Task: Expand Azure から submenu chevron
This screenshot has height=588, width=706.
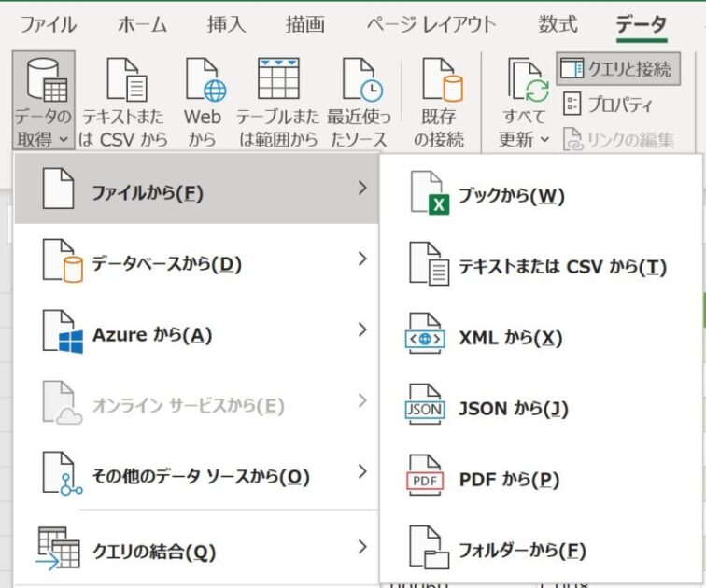Action: click(362, 329)
